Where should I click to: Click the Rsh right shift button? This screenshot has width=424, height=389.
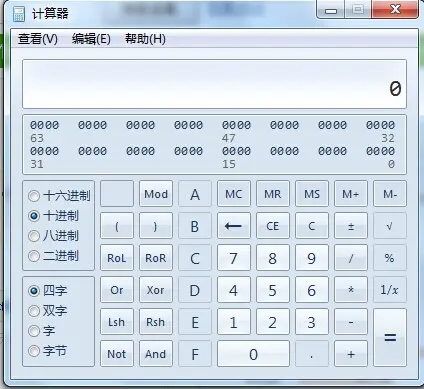coord(156,322)
